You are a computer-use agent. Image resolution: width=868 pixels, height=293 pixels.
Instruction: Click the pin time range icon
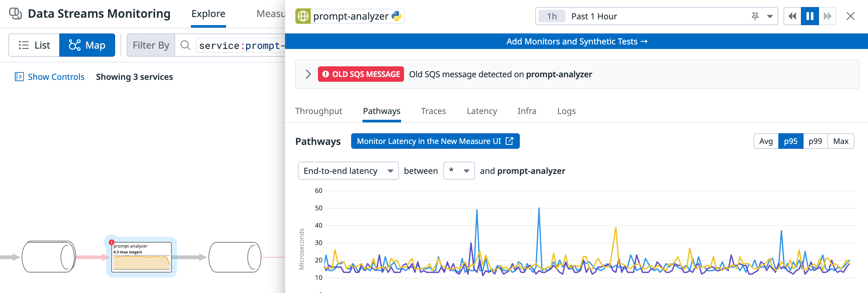755,16
